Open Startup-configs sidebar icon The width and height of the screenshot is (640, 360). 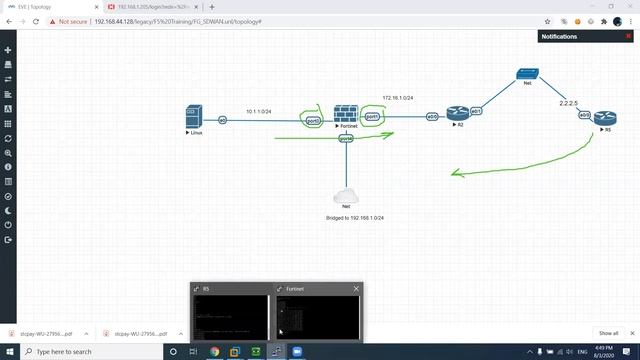(8, 94)
